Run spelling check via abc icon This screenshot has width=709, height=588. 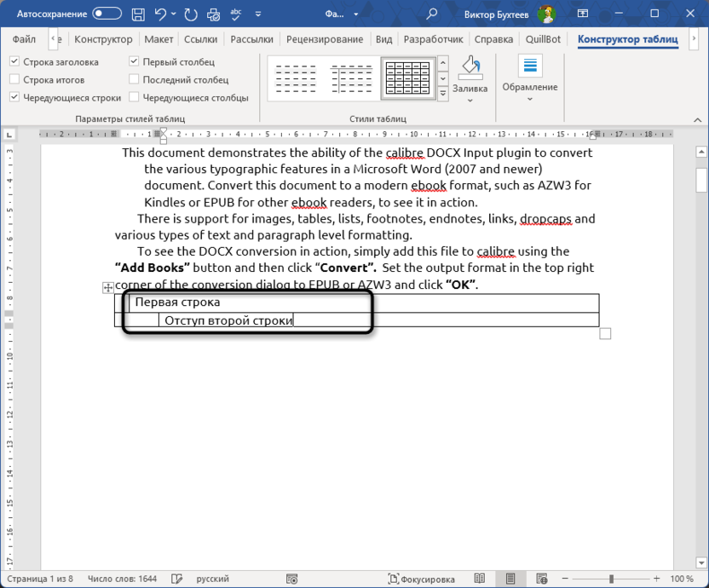click(235, 13)
